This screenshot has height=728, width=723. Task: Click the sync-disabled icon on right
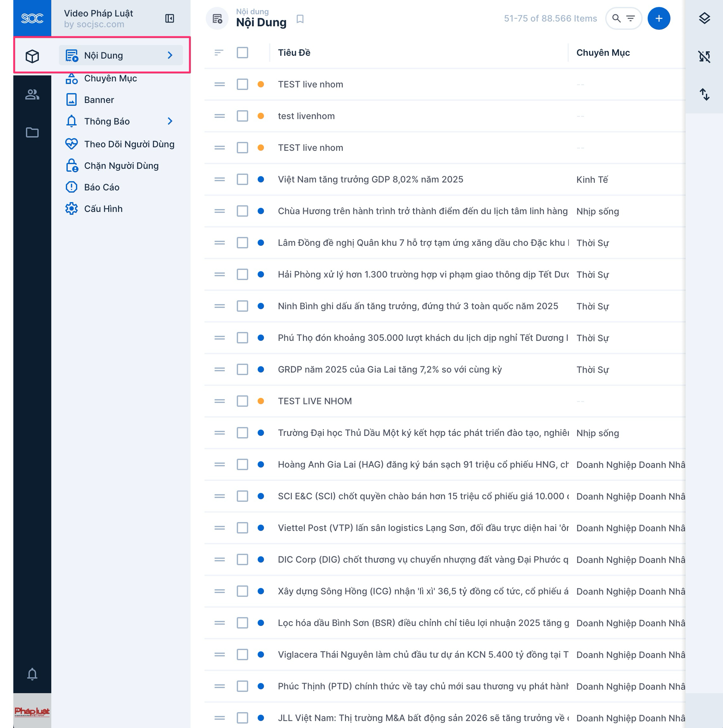coord(704,56)
